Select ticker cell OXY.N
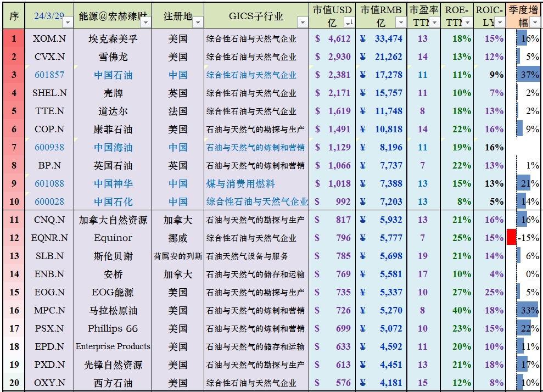Image resolution: width=543 pixels, height=392 pixels. coord(49,383)
